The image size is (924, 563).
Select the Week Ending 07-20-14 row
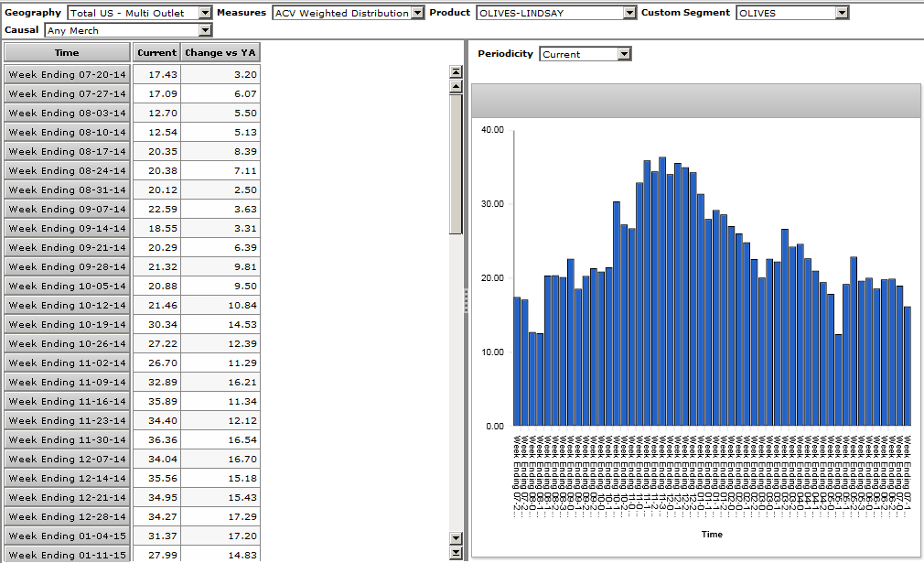pos(67,75)
